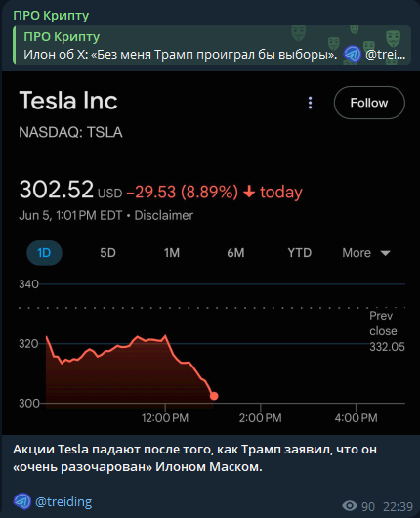Click the Telegram icon beside @treiding link

click(x=22, y=501)
